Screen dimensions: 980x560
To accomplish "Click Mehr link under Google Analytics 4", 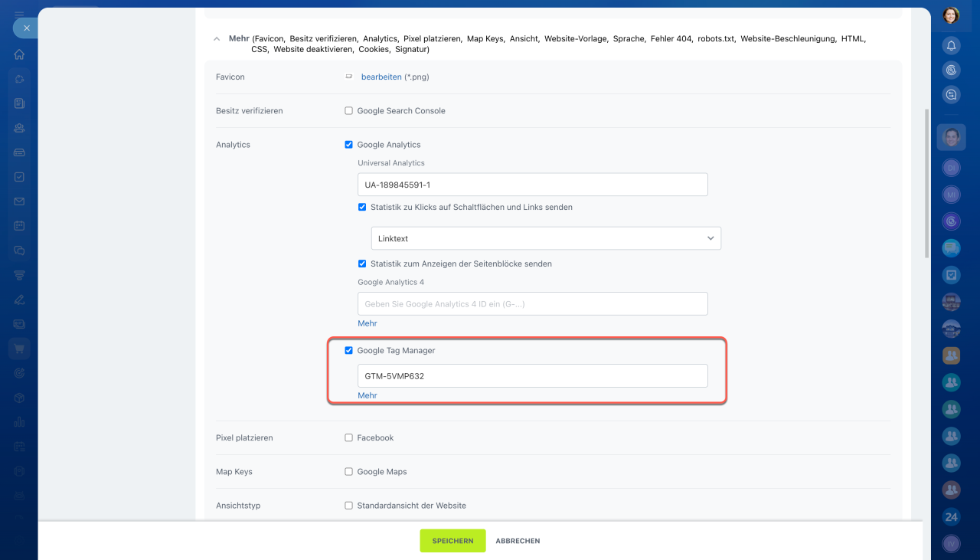I will 367,323.
